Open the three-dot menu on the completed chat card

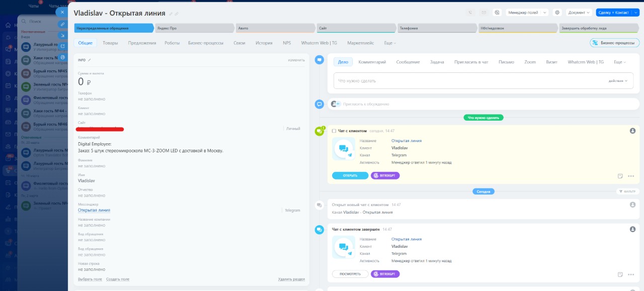coord(631,274)
